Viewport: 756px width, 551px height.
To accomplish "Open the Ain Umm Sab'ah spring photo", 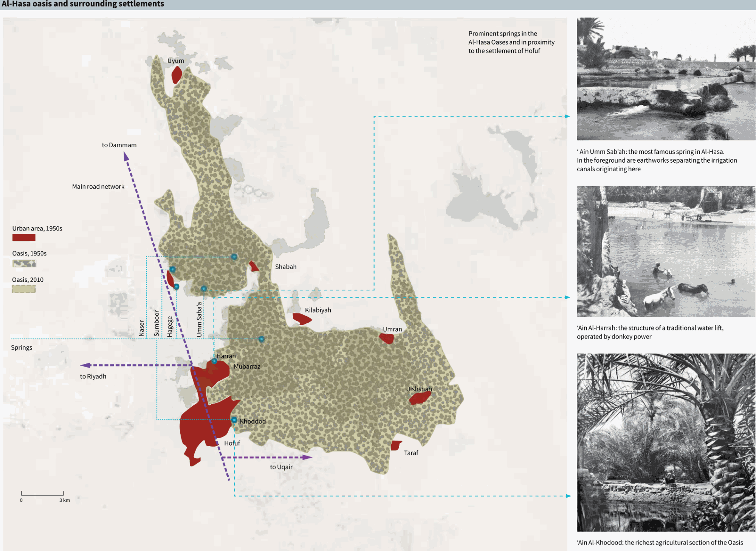I will (666, 79).
